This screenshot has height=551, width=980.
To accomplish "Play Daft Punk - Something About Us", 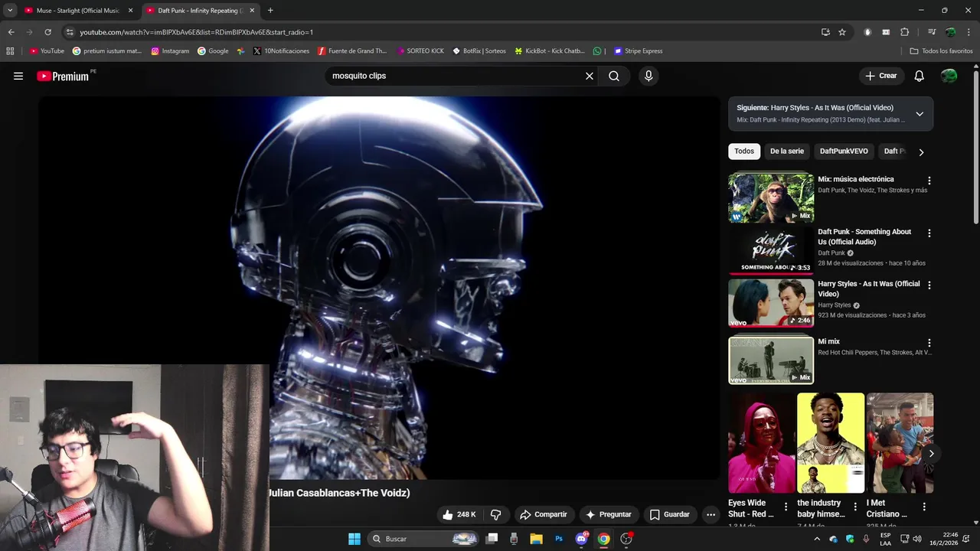I will tap(771, 249).
